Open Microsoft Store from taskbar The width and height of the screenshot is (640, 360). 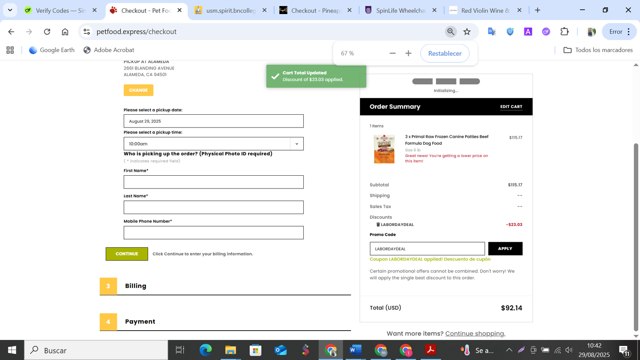[256, 350]
